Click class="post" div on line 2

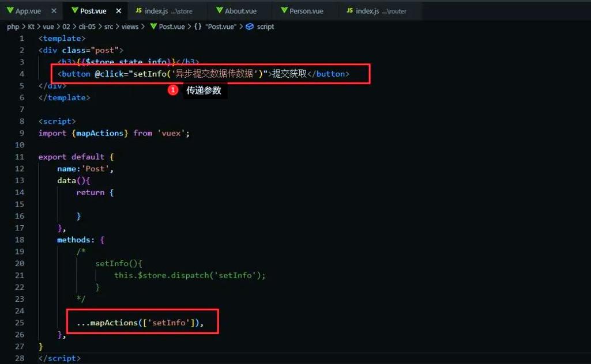click(x=81, y=50)
